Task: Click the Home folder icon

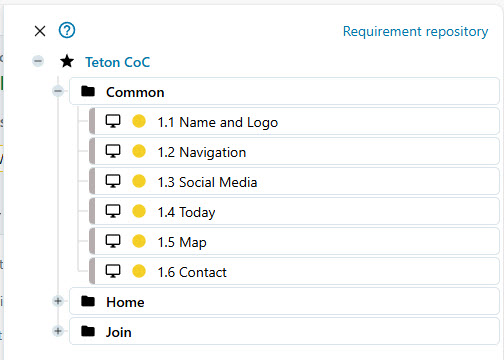Action: (x=88, y=301)
